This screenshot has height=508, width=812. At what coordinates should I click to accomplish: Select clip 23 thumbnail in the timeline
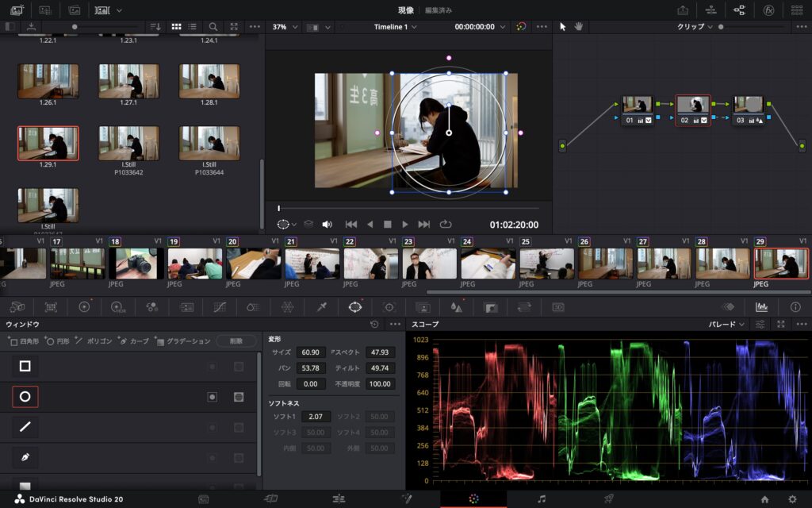point(429,263)
